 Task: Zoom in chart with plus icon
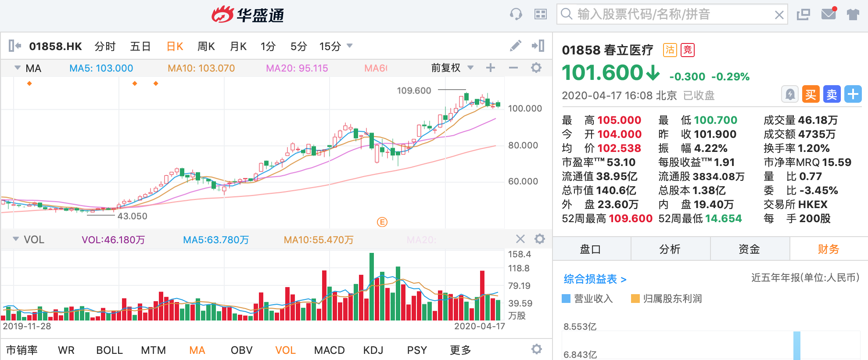(x=491, y=68)
